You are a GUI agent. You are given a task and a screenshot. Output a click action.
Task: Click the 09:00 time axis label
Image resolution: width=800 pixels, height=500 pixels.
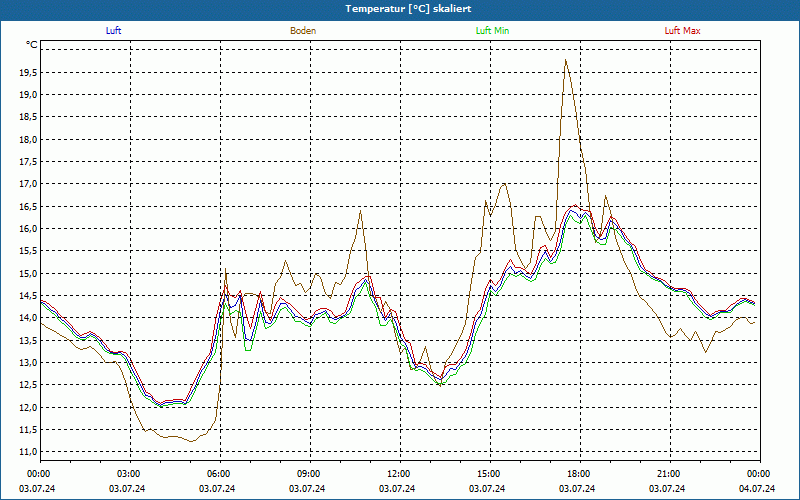[x=309, y=474]
